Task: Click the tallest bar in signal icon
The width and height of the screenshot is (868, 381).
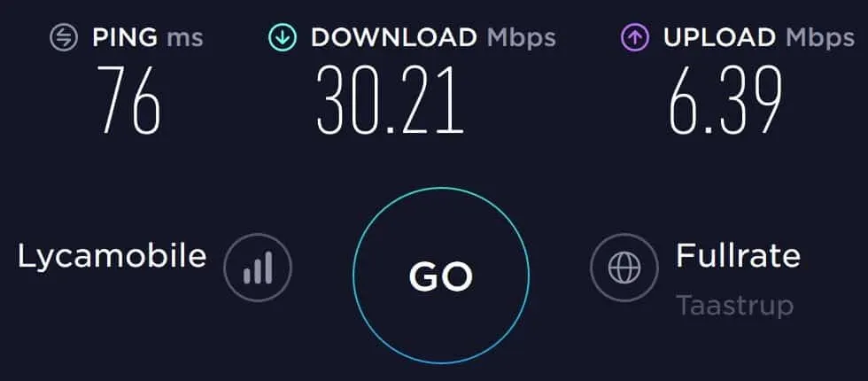Action: click(x=269, y=268)
